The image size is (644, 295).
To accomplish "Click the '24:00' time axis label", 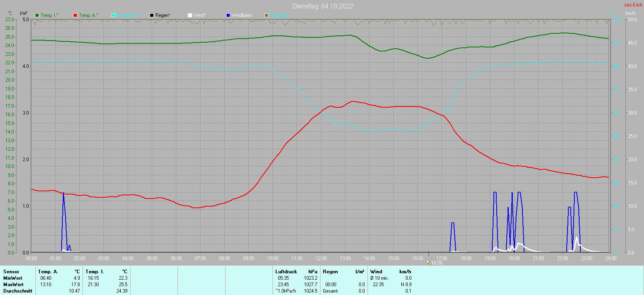I will click(611, 258).
